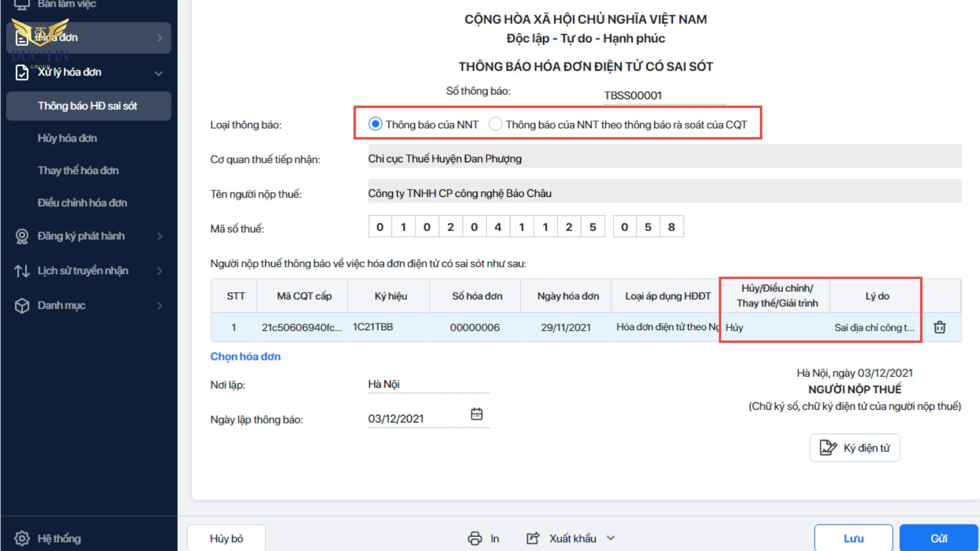
Task: Click the signature pen icon in Ký điện tử
Action: (828, 447)
